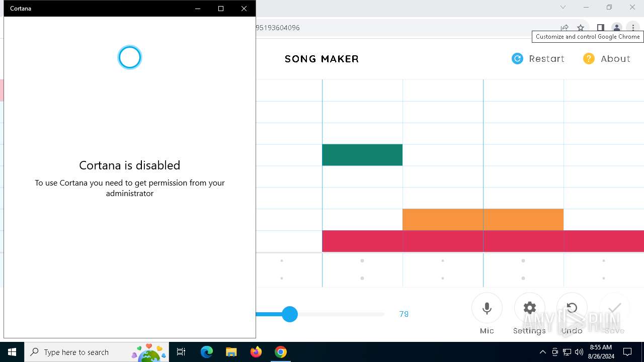The width and height of the screenshot is (644, 362).
Task: Bookmark this tab with star icon
Action: point(581,28)
